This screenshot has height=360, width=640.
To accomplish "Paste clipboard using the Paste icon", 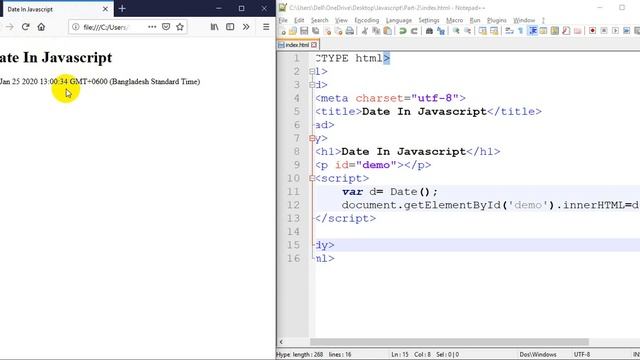I will [x=388, y=31].
